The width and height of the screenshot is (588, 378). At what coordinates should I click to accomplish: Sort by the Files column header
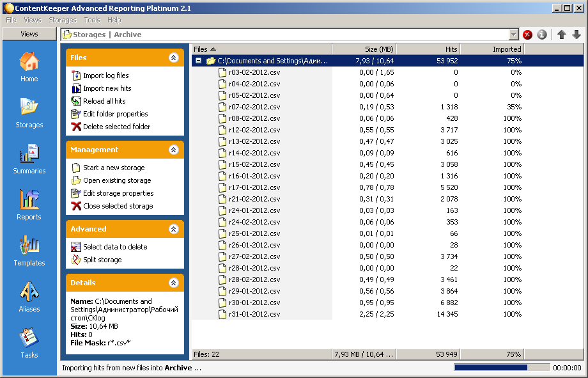pyautogui.click(x=262, y=49)
